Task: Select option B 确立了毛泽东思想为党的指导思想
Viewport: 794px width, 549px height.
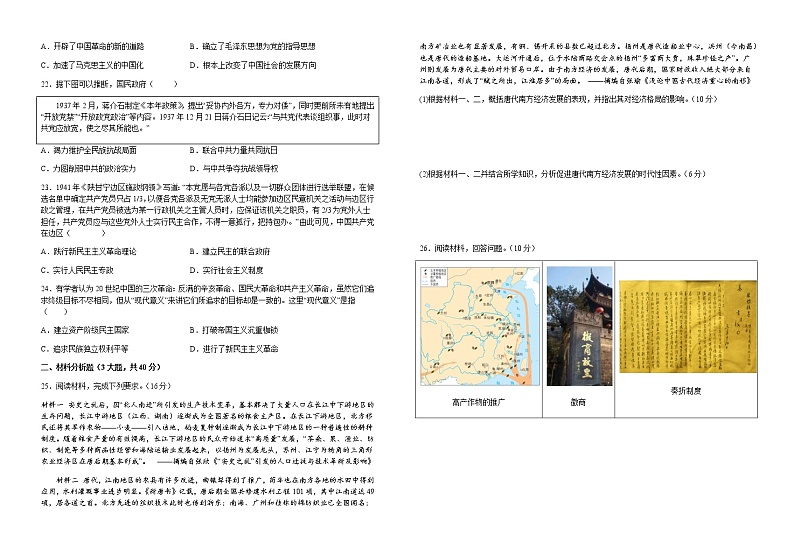Action: pyautogui.click(x=252, y=46)
